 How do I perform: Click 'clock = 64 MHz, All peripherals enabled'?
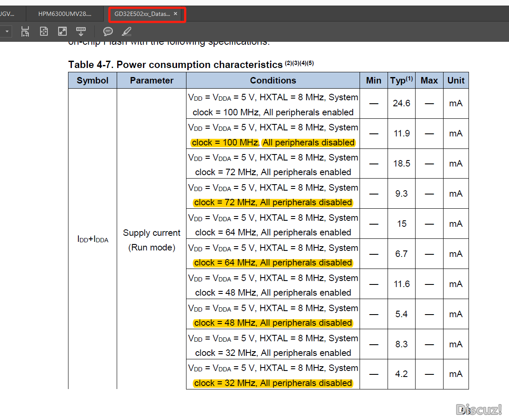coord(273,232)
